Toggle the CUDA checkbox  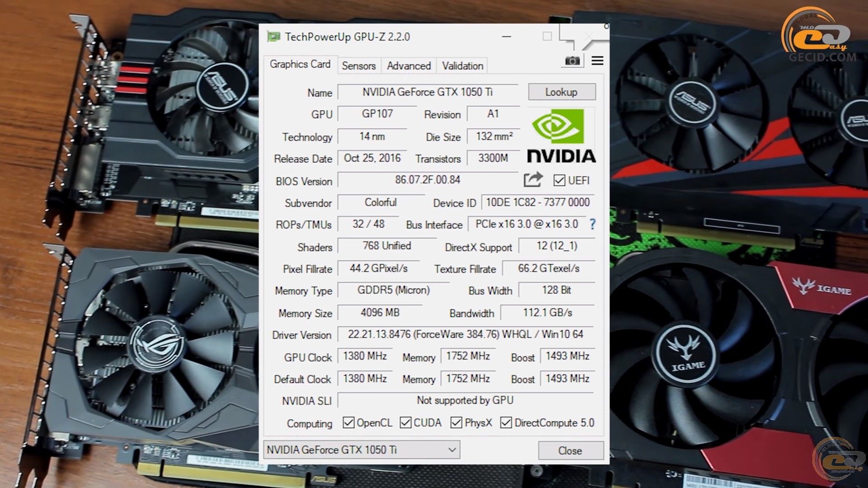(406, 423)
